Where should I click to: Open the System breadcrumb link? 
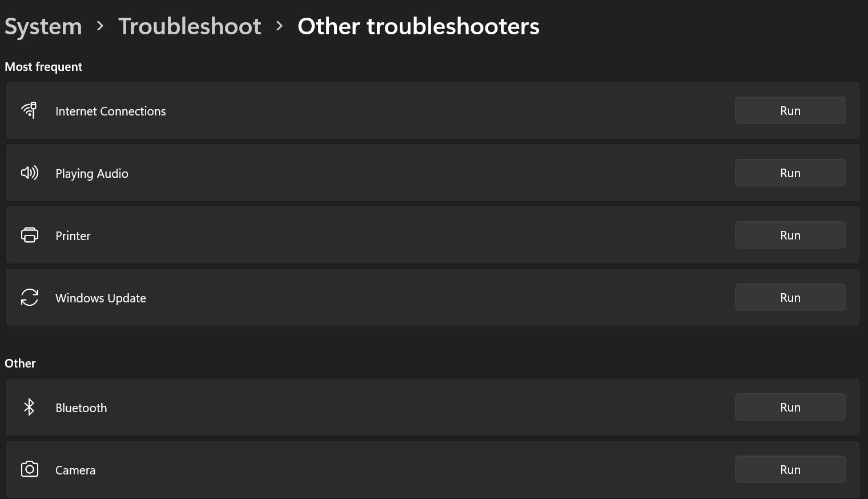tap(43, 26)
